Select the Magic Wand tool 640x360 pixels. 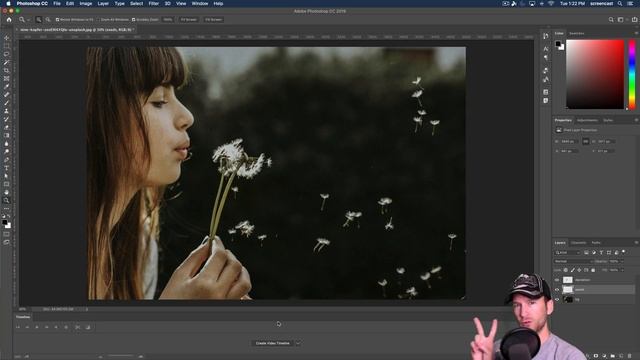(7, 62)
